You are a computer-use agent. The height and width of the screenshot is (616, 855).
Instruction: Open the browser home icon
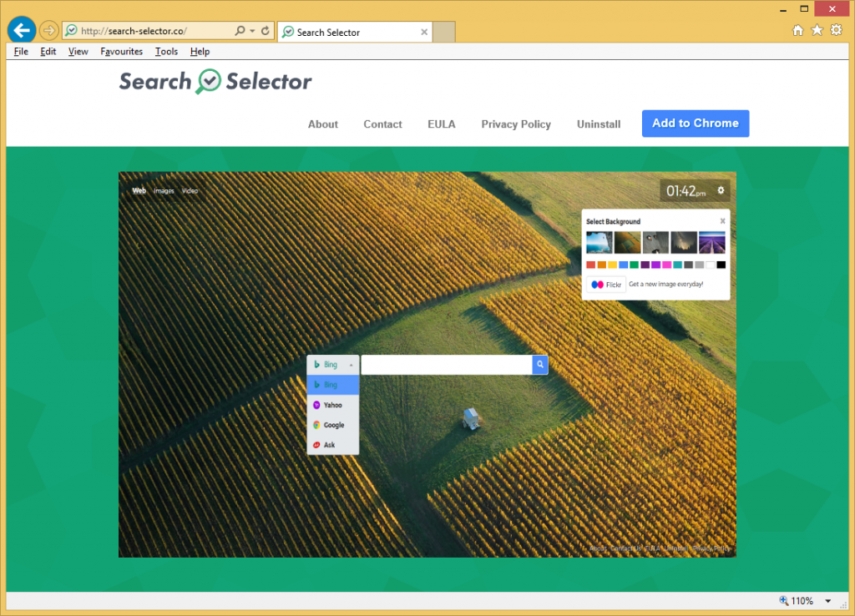point(797,31)
